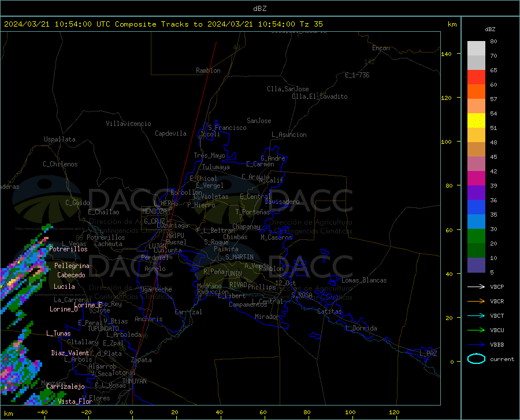Click the MENDOZA city label

click(154, 211)
